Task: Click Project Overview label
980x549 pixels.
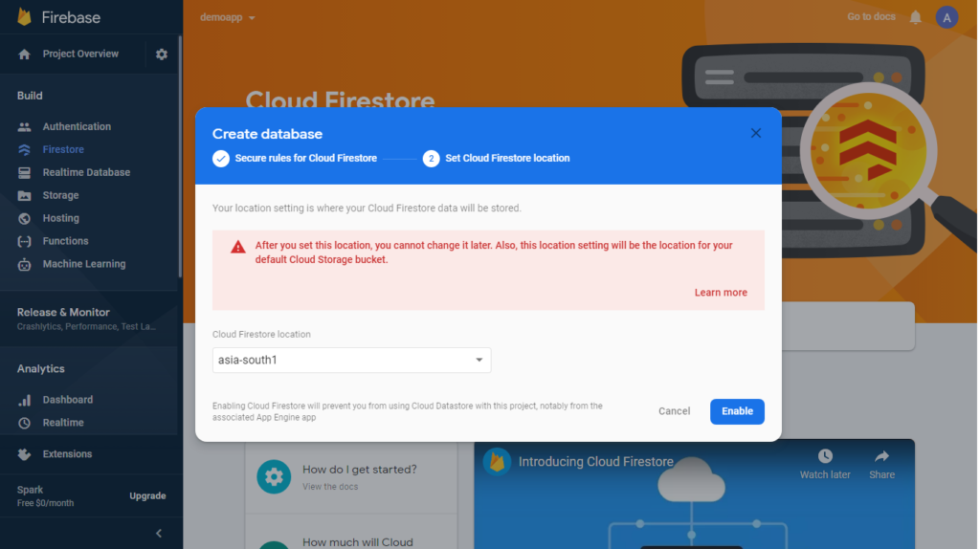Action: pyautogui.click(x=80, y=55)
